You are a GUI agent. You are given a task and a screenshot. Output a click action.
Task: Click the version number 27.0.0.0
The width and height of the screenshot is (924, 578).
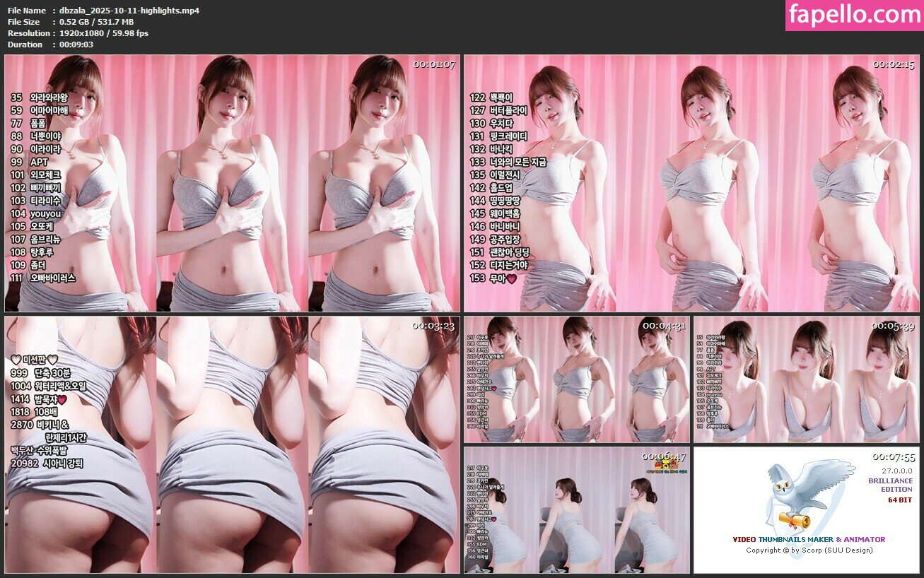[896, 470]
